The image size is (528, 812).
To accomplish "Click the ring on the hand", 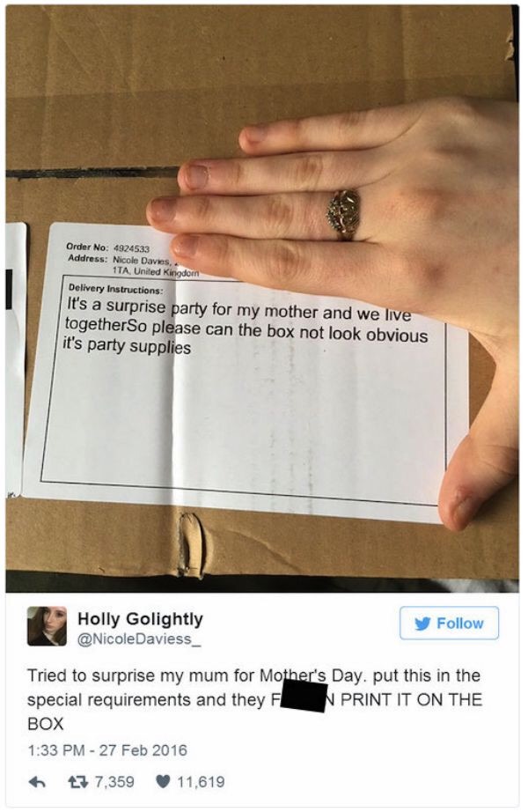I will [344, 214].
